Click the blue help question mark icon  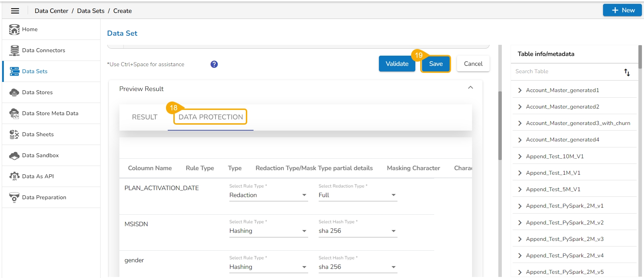coord(214,64)
